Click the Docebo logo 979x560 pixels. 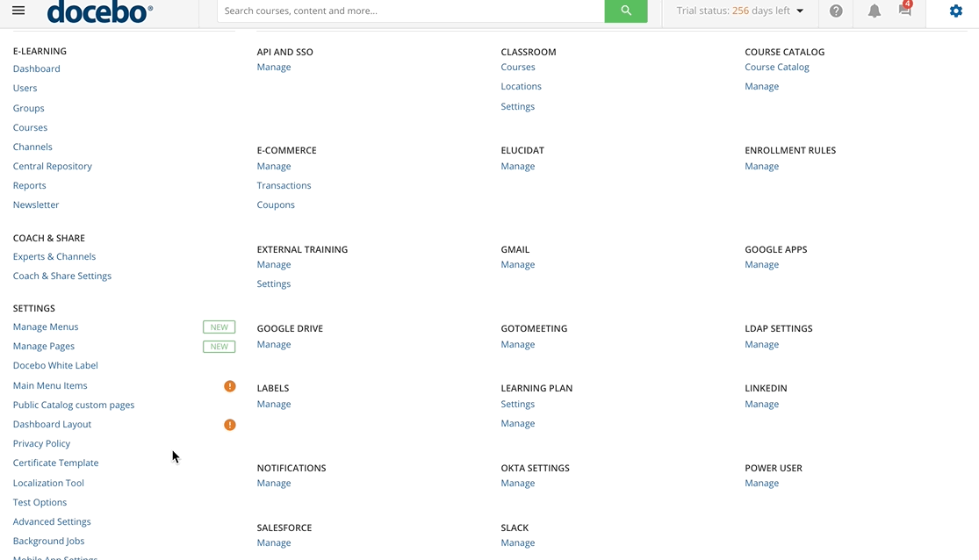tap(100, 12)
